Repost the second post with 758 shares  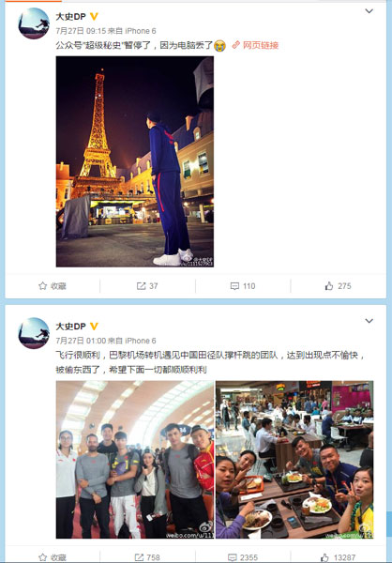point(147,557)
